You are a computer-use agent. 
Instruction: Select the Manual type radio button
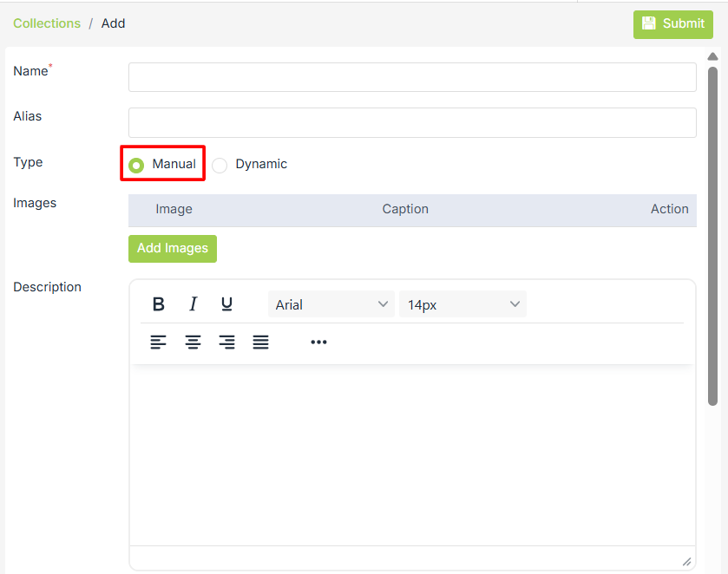click(x=136, y=165)
